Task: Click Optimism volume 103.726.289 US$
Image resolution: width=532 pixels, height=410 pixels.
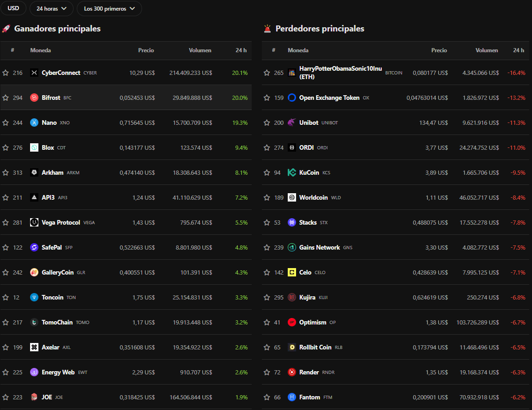Action: pos(477,322)
